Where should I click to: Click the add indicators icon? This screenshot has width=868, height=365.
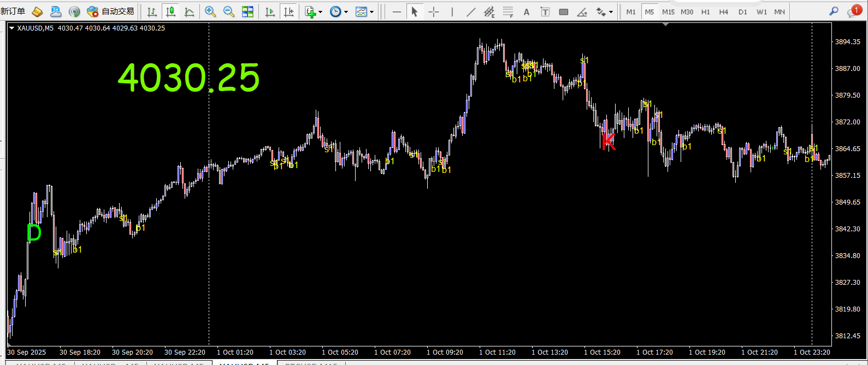pos(310,11)
